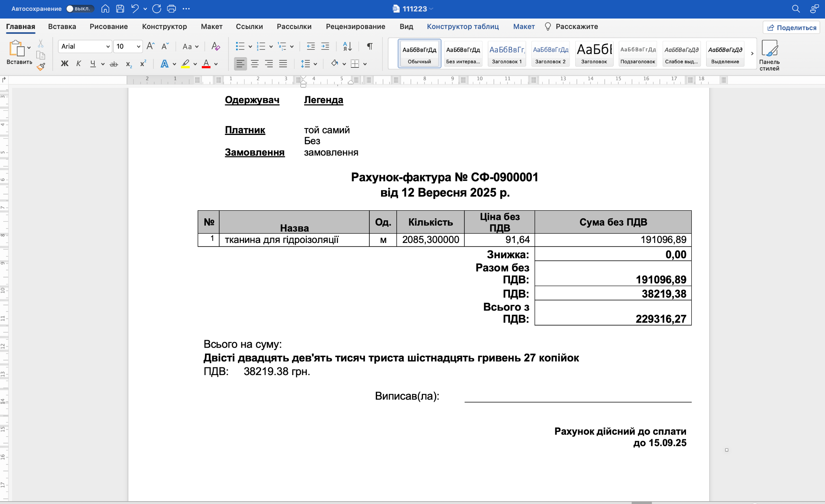Justify the paragraph text
The image size is (825, 504).
283,64
